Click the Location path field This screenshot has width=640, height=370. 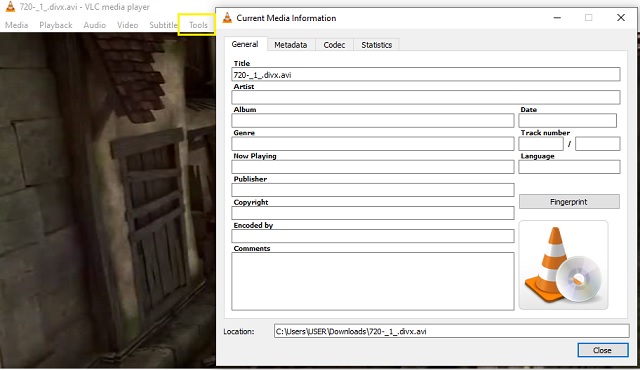(x=451, y=331)
